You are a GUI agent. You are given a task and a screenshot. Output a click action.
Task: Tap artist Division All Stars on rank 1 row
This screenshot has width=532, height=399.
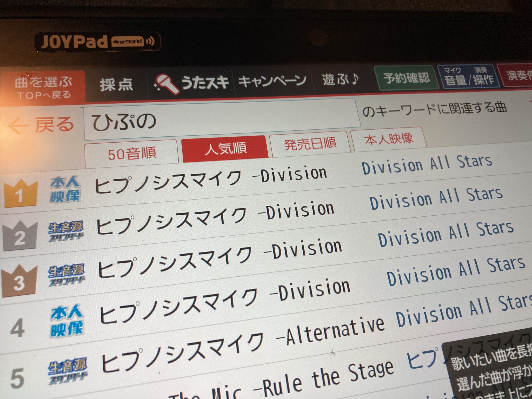(x=427, y=165)
